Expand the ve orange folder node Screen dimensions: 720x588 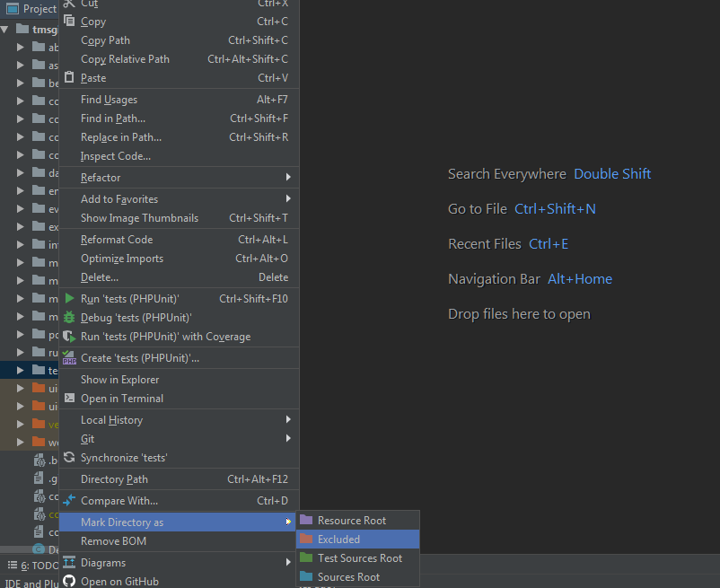click(x=21, y=424)
